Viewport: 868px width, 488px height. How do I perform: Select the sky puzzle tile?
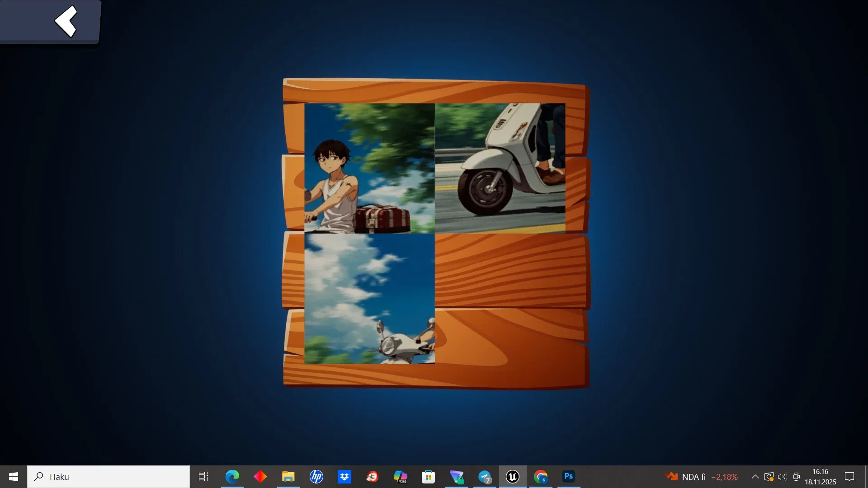(370, 298)
